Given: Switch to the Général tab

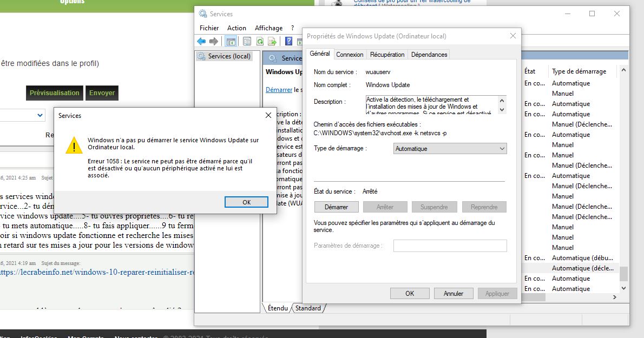Looking at the screenshot, I should click(x=319, y=54).
